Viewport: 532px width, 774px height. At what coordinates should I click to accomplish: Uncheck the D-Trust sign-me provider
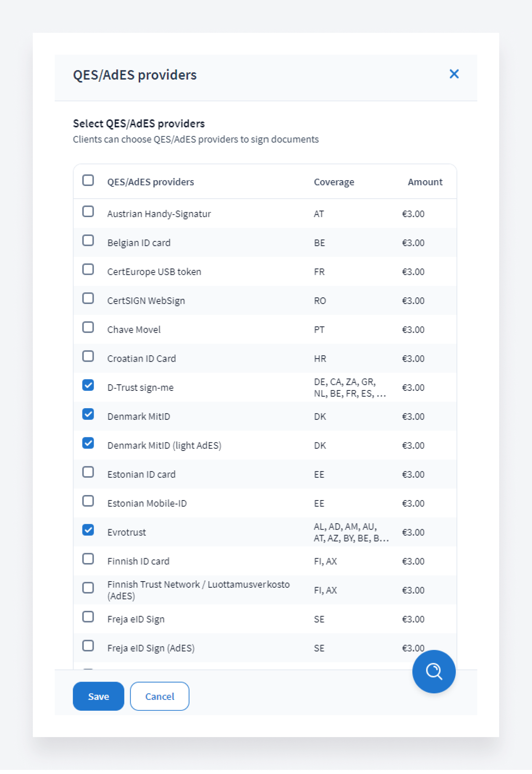click(88, 385)
